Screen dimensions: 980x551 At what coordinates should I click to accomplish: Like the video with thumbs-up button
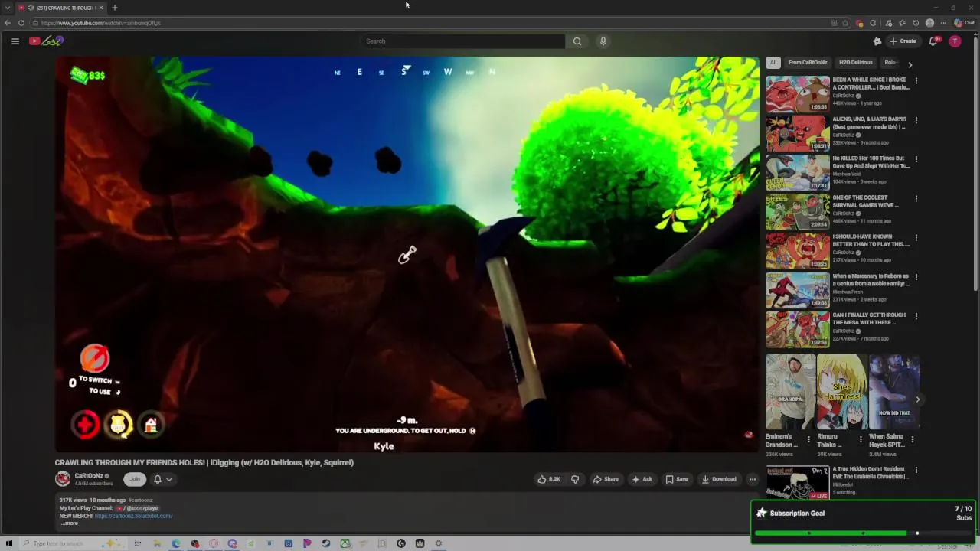549,479
